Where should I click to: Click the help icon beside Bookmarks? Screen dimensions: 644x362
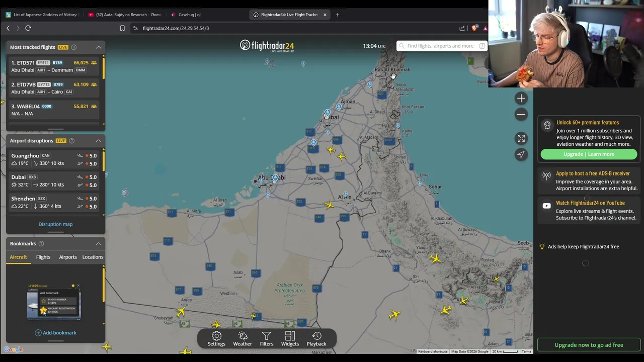pyautogui.click(x=41, y=244)
